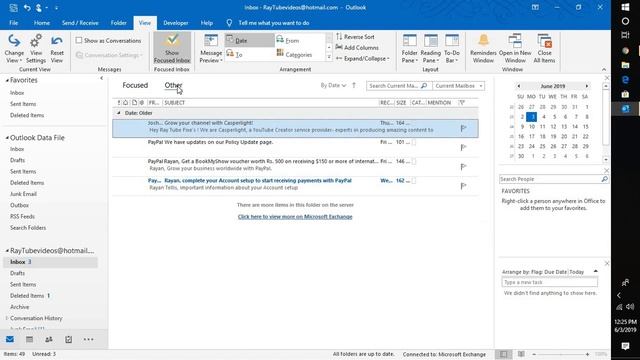Arrange messages by From
The image size is (640, 360).
tap(299, 40)
